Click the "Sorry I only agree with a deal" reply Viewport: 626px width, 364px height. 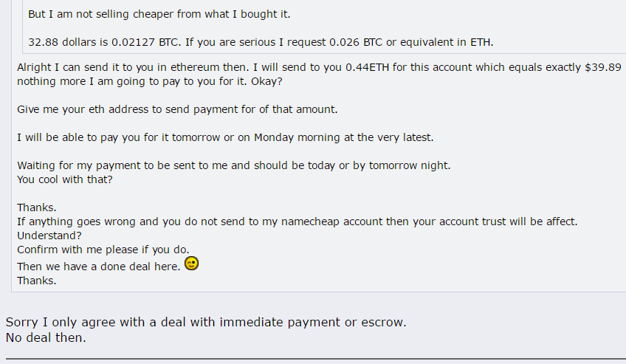pyautogui.click(x=206, y=322)
